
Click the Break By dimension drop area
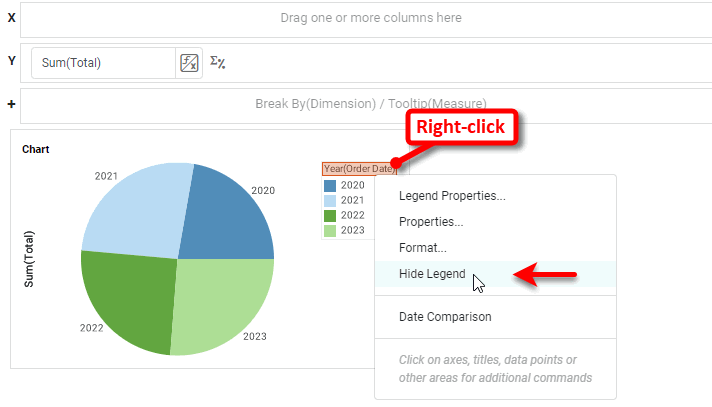point(363,103)
